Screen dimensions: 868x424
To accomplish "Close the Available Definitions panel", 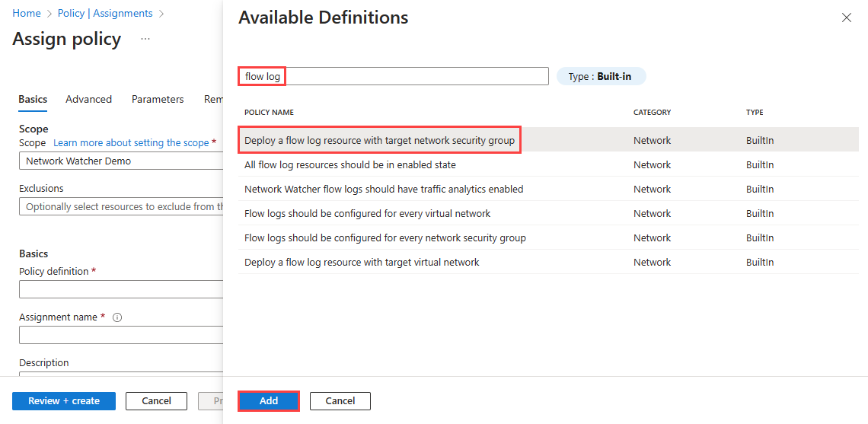I will (847, 18).
